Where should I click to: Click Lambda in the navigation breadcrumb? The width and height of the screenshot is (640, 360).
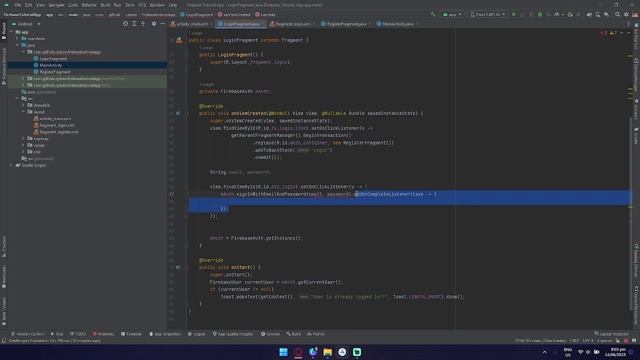click(265, 15)
